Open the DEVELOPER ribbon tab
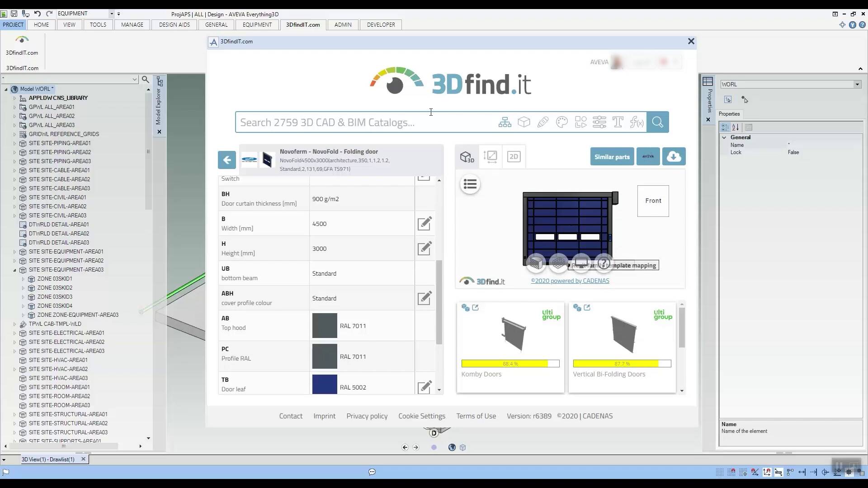 (381, 25)
